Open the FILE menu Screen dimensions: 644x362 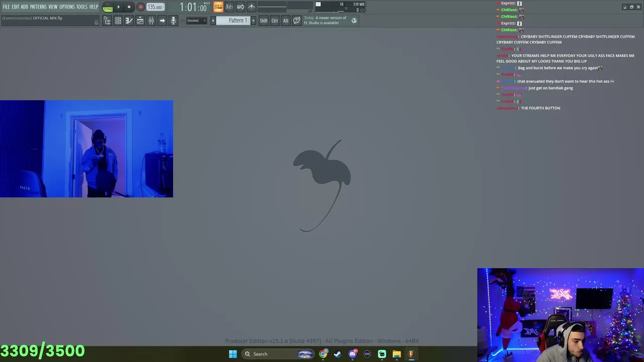pyautogui.click(x=6, y=7)
